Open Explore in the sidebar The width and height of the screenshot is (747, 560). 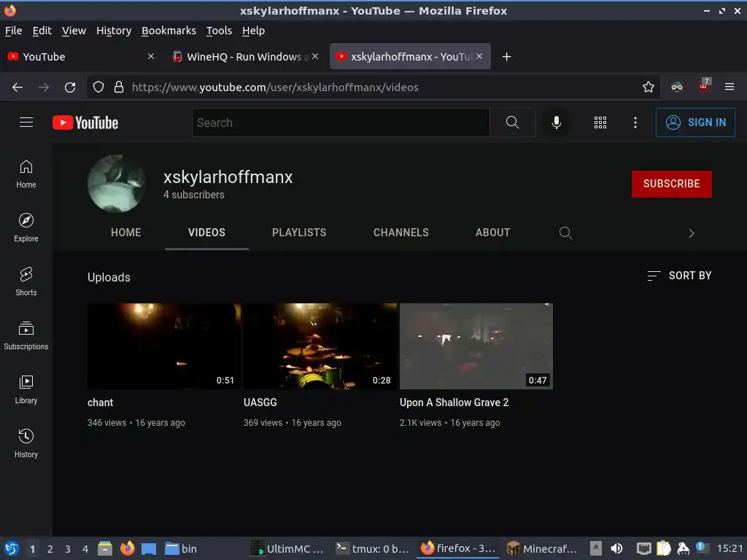26,227
